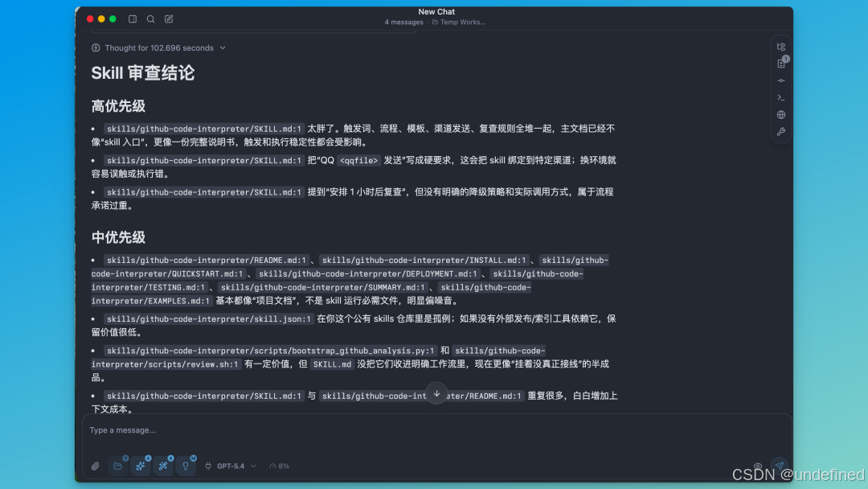Zoom the window with green button
Image resolution: width=868 pixels, height=489 pixels.
coord(113,18)
